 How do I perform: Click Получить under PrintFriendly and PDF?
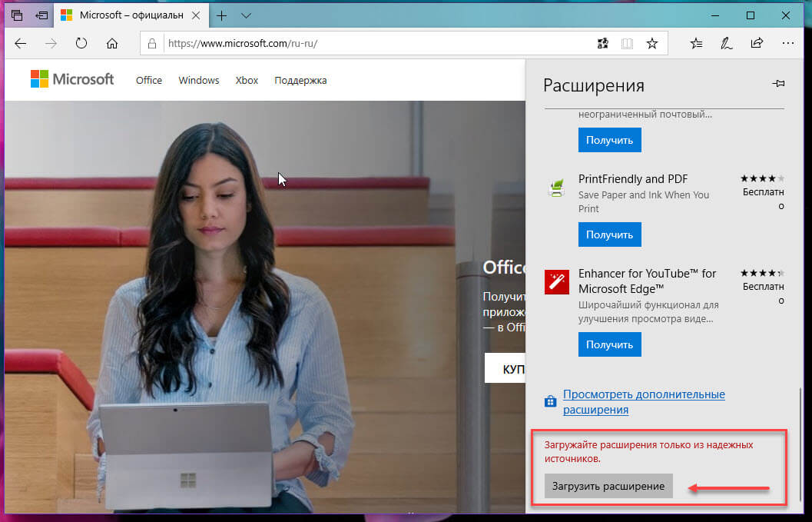609,234
